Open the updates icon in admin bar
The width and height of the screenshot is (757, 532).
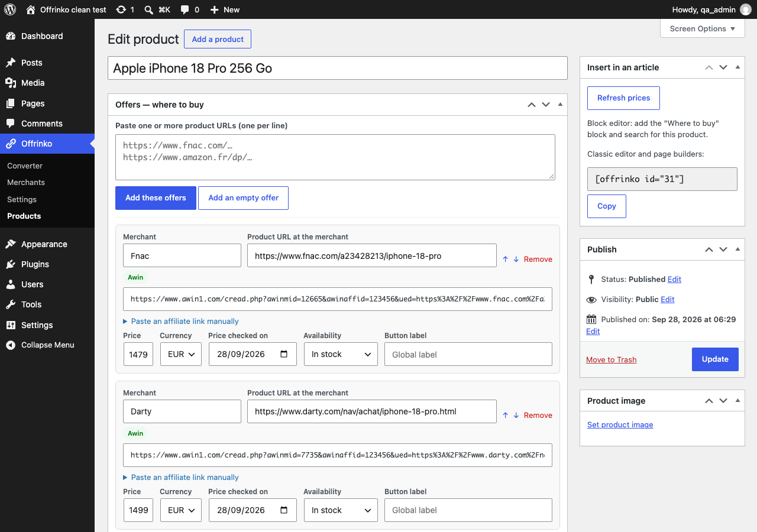point(125,9)
